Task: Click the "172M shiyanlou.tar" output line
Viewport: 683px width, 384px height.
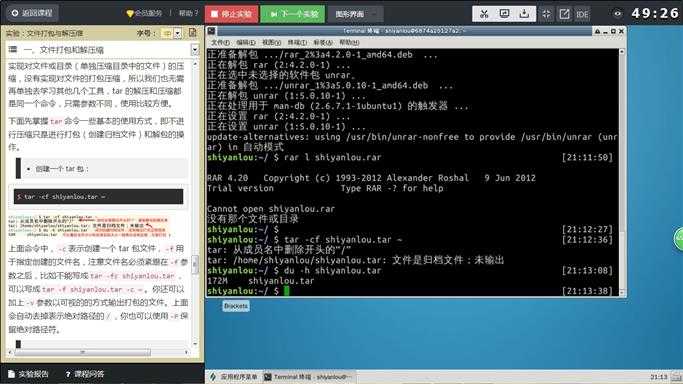Action: tap(260, 281)
